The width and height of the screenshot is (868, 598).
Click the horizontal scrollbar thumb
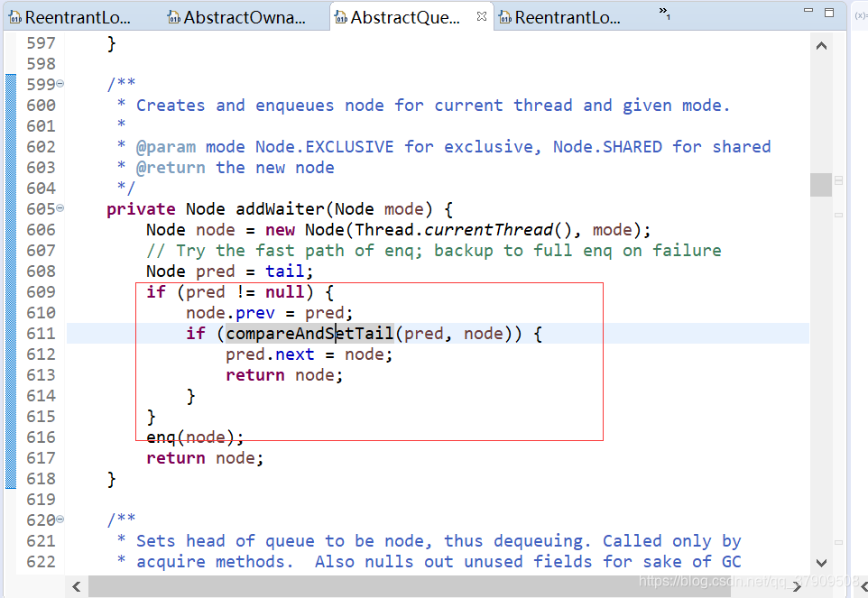click(x=410, y=586)
